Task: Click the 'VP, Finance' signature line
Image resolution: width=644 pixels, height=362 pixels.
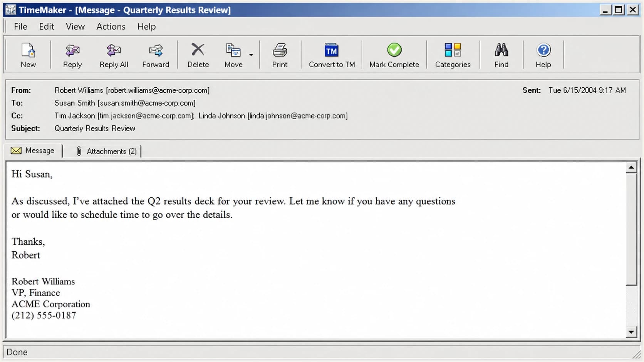Action: (x=36, y=293)
